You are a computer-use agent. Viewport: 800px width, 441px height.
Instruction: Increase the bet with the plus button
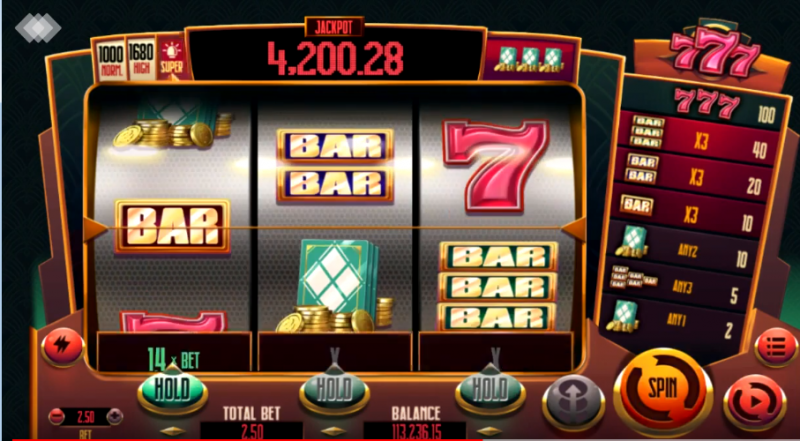[x=115, y=416]
